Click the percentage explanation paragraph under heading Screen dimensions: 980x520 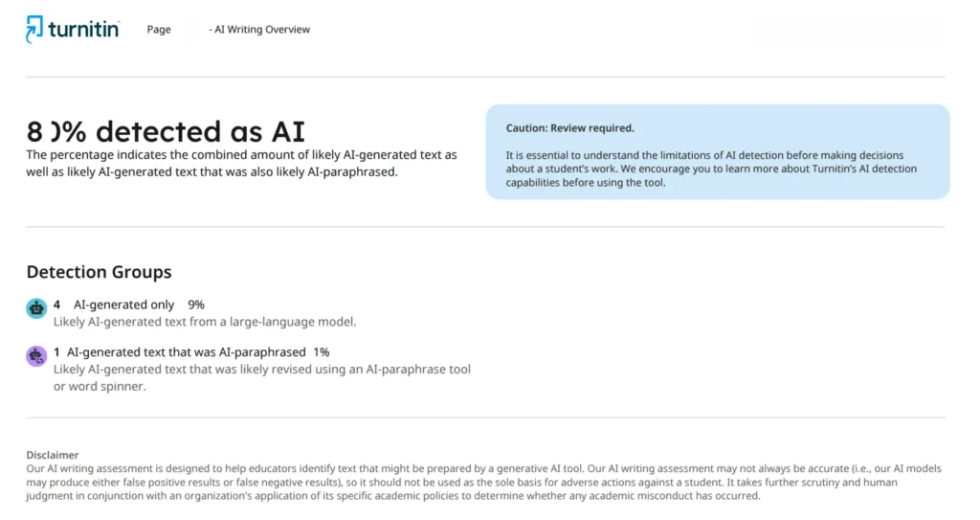click(x=241, y=163)
